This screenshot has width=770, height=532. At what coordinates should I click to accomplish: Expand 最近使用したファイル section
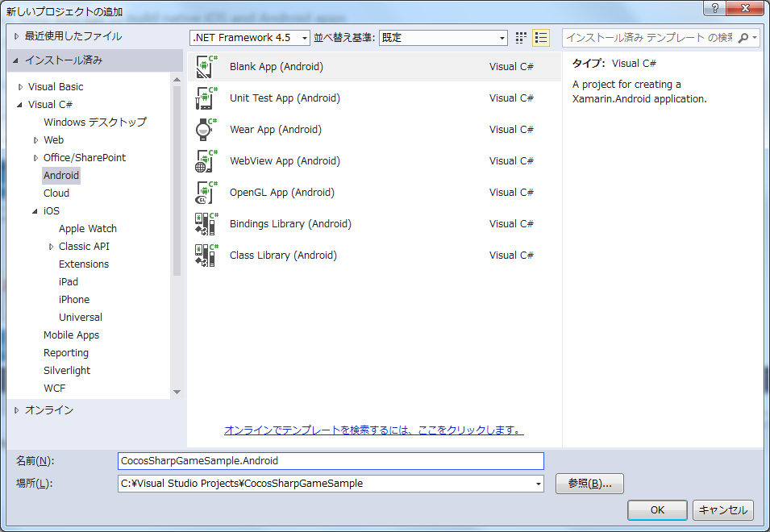pyautogui.click(x=17, y=36)
